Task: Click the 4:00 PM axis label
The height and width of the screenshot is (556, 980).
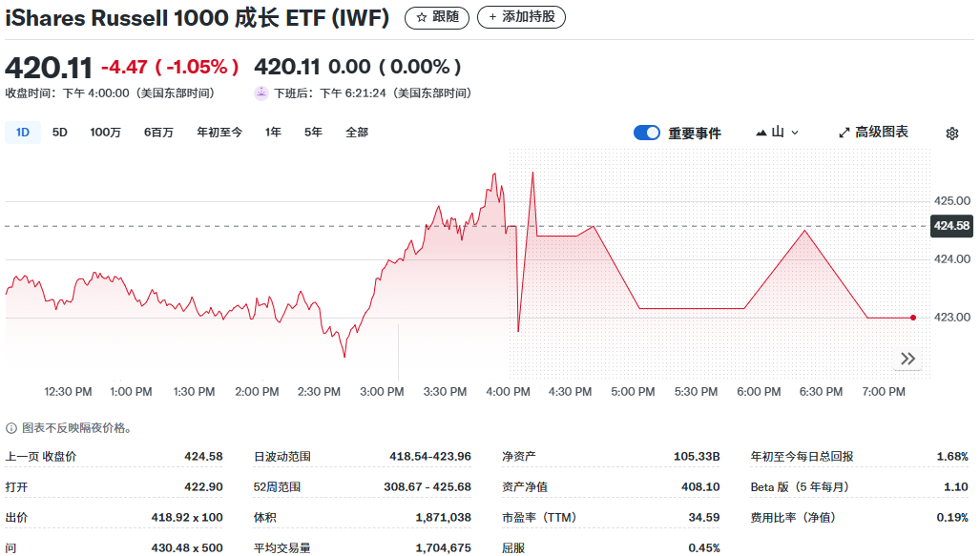Action: pyautogui.click(x=508, y=392)
